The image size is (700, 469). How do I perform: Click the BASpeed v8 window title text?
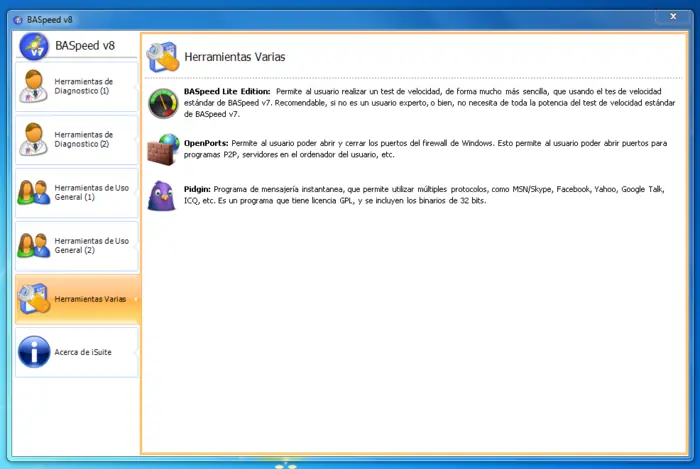coord(49,20)
